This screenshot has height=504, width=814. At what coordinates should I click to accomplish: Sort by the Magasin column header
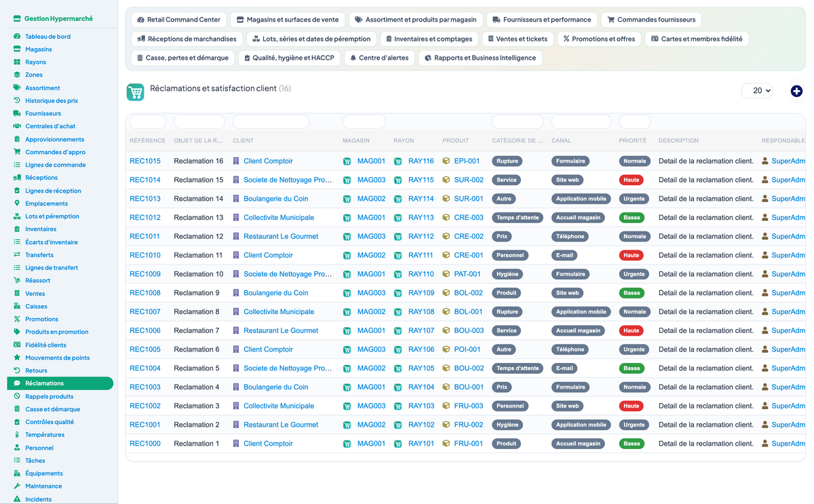356,140
